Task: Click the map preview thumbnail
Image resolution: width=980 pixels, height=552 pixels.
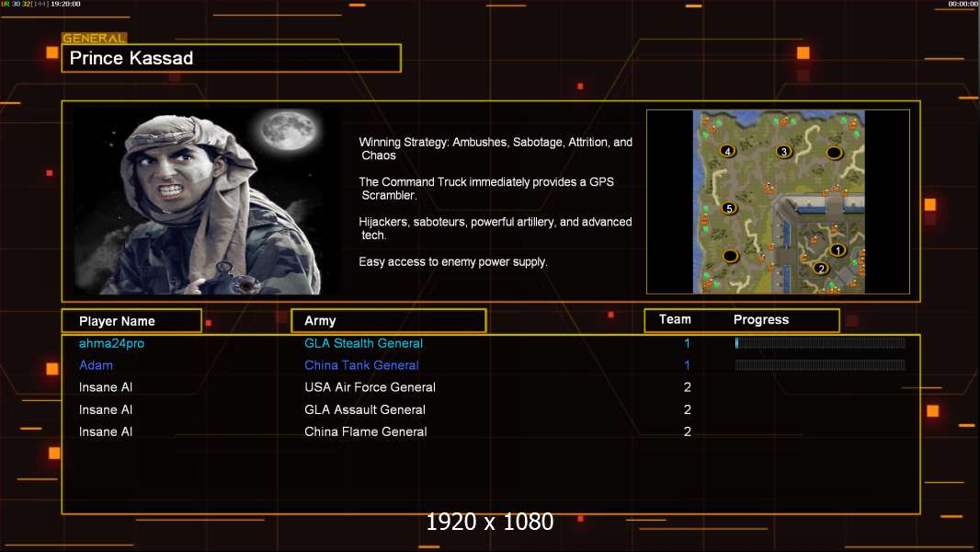Action: click(x=779, y=201)
